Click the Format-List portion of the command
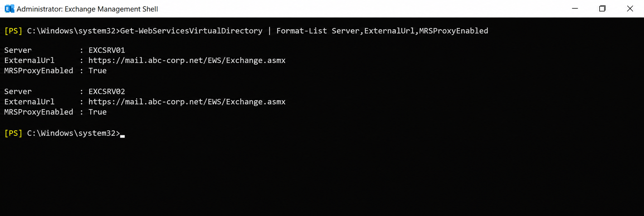This screenshot has width=644, height=216. point(301,31)
